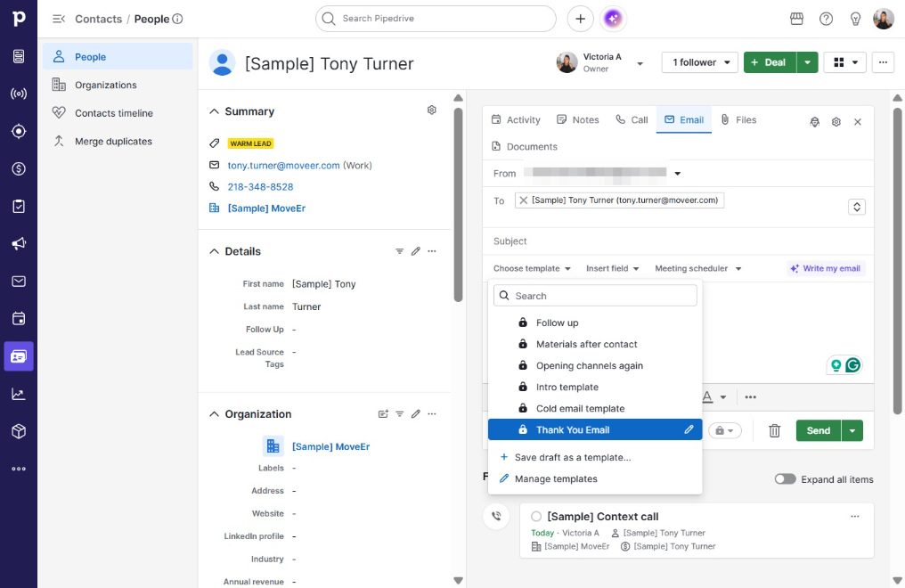905x588 pixels.
Task: Collapse the Details section
Action: pos(214,251)
